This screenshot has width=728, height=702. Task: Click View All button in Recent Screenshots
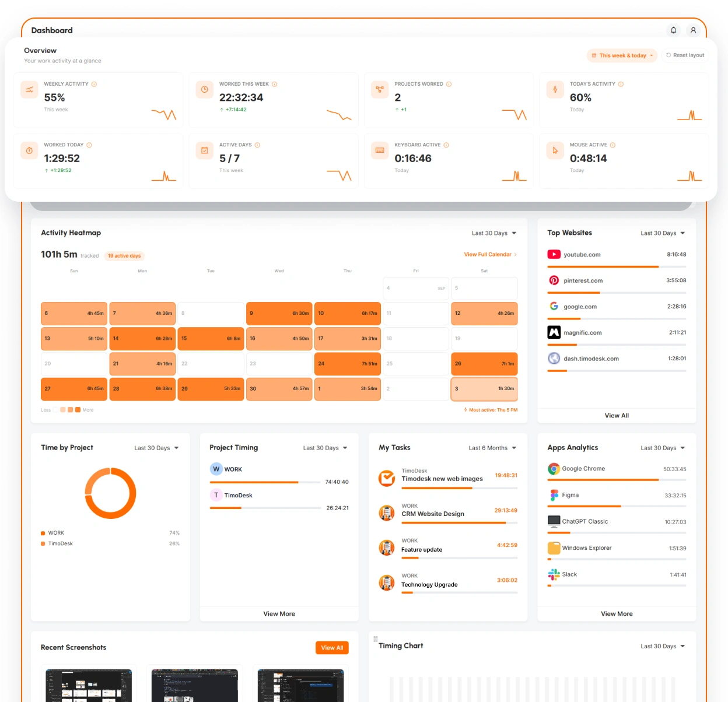click(332, 648)
